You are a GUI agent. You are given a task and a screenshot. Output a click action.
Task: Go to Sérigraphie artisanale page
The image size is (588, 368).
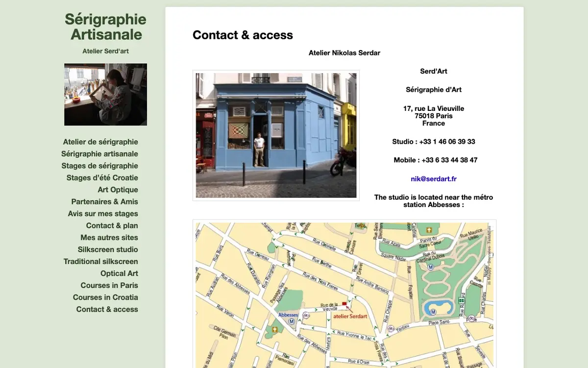pyautogui.click(x=99, y=154)
